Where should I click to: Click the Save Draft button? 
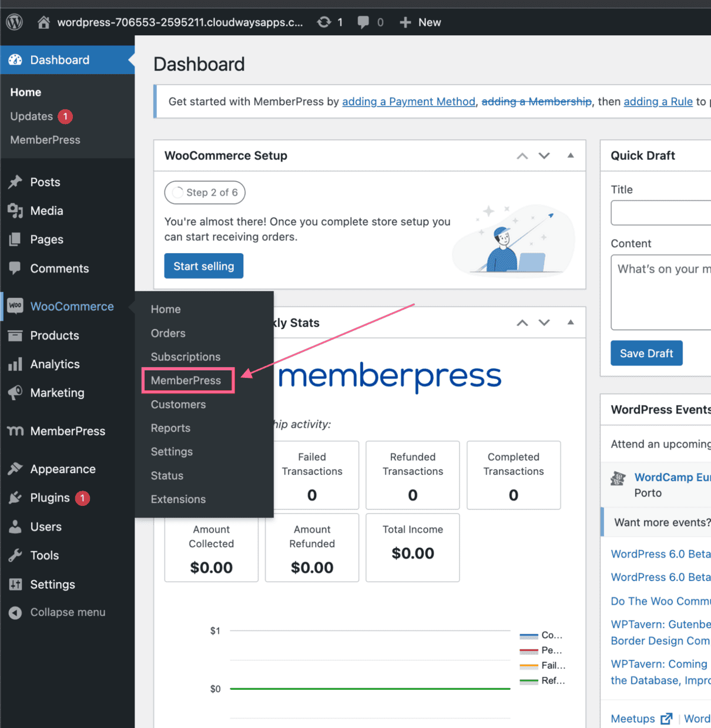pos(646,353)
